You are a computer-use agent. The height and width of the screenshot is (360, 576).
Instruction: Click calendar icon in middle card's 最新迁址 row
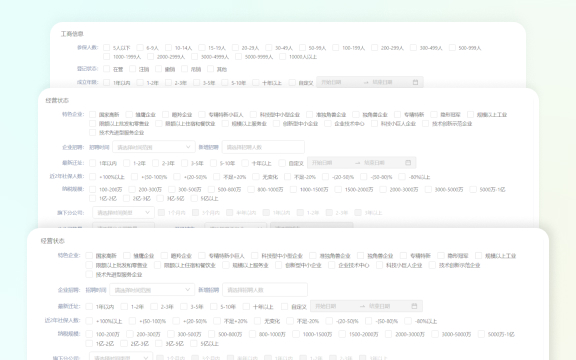click(408, 163)
